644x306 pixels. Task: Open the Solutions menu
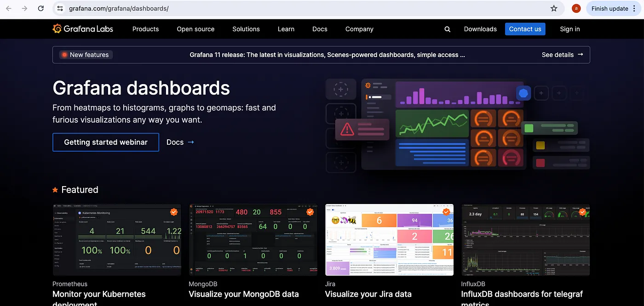(x=246, y=29)
